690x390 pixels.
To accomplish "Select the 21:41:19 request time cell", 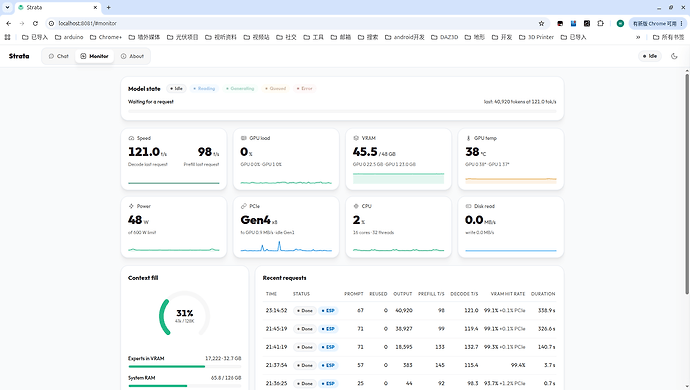I will (276, 347).
